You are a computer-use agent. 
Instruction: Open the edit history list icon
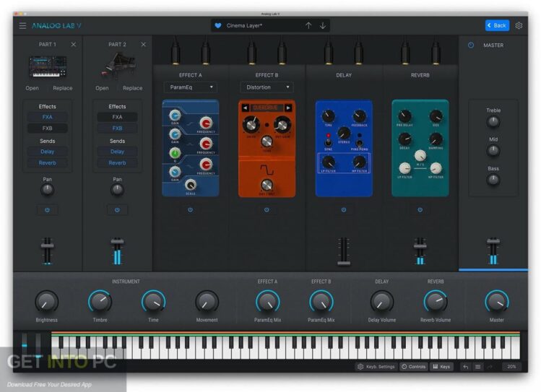point(478,367)
